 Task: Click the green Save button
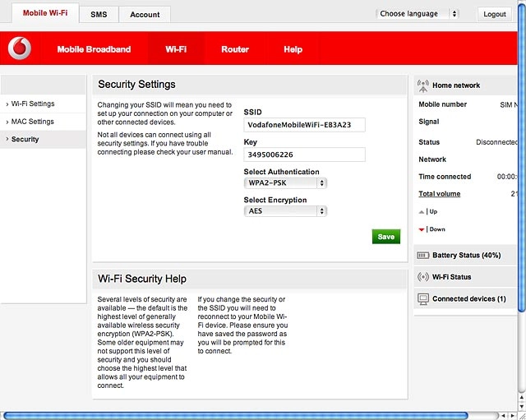[x=385, y=237]
